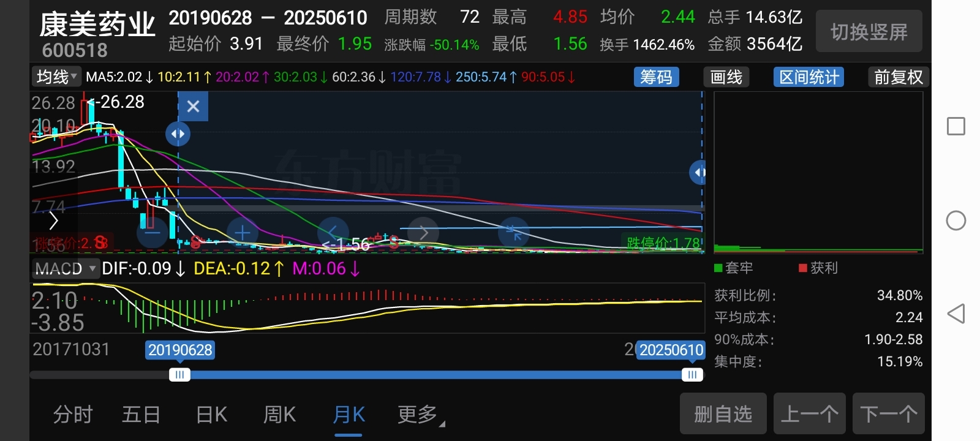Tap the M:0.06 MACD value
Screen dimensions: 980x441
(326, 268)
